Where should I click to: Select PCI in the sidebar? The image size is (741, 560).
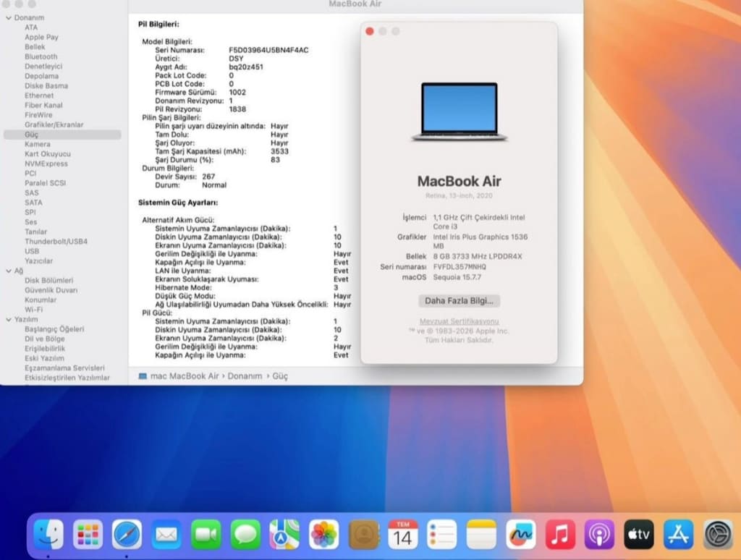30,174
